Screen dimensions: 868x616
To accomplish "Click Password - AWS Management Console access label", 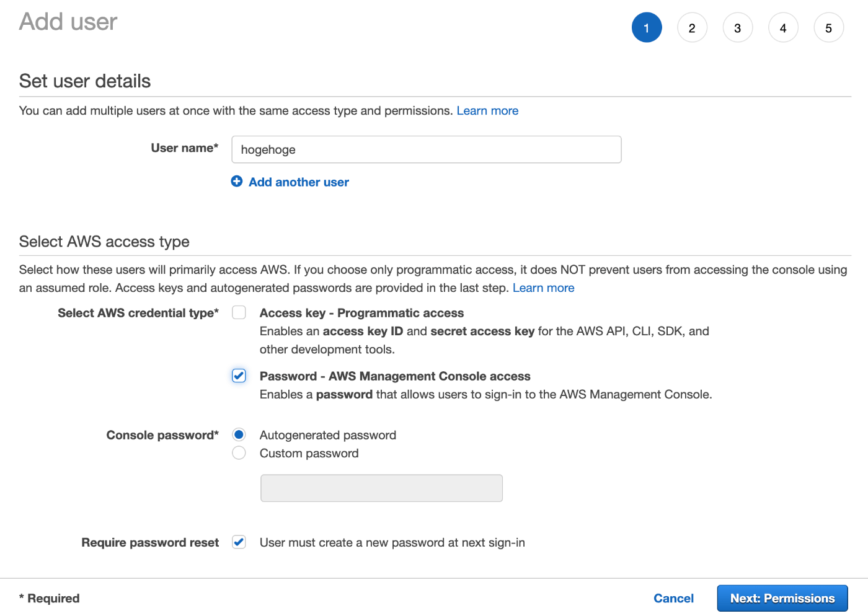I will 395,376.
